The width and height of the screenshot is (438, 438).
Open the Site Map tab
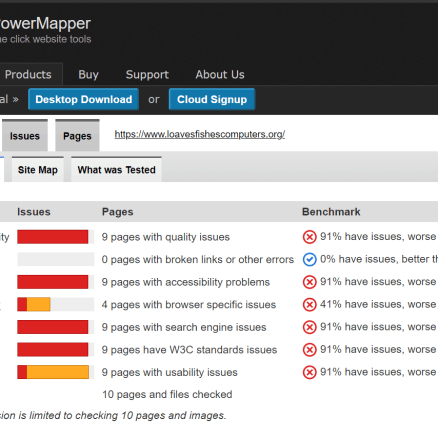[38, 170]
